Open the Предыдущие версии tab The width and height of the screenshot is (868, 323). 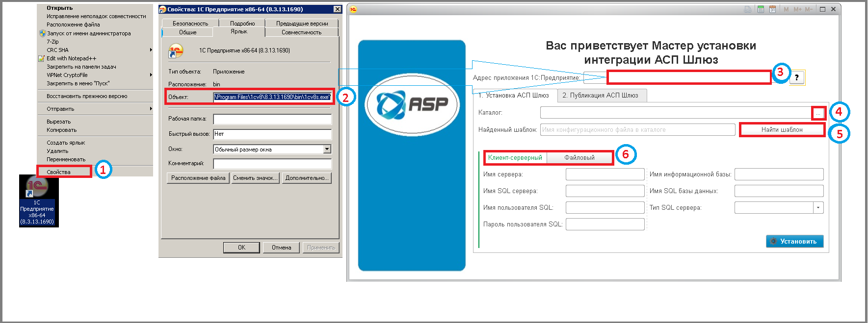pos(302,24)
